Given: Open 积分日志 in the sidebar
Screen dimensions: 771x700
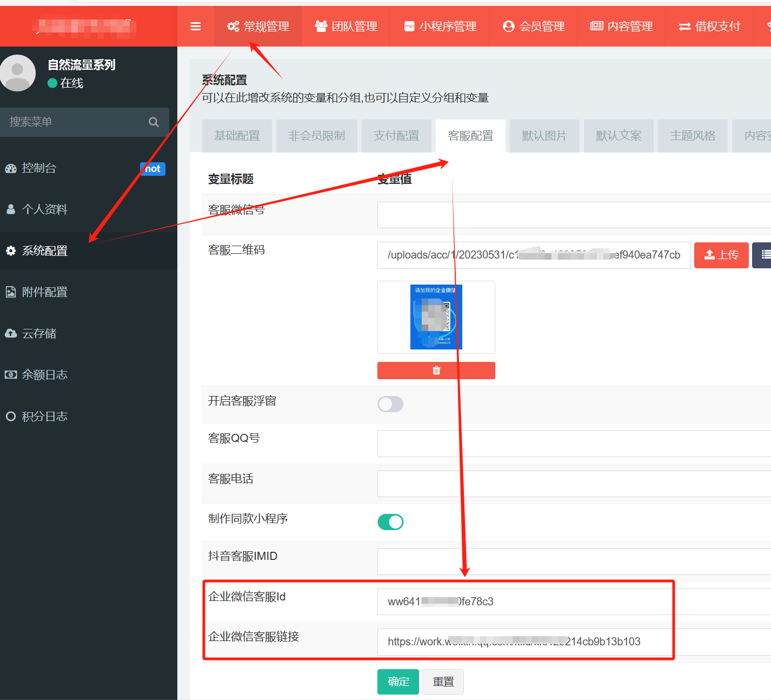Looking at the screenshot, I should click(x=89, y=417).
